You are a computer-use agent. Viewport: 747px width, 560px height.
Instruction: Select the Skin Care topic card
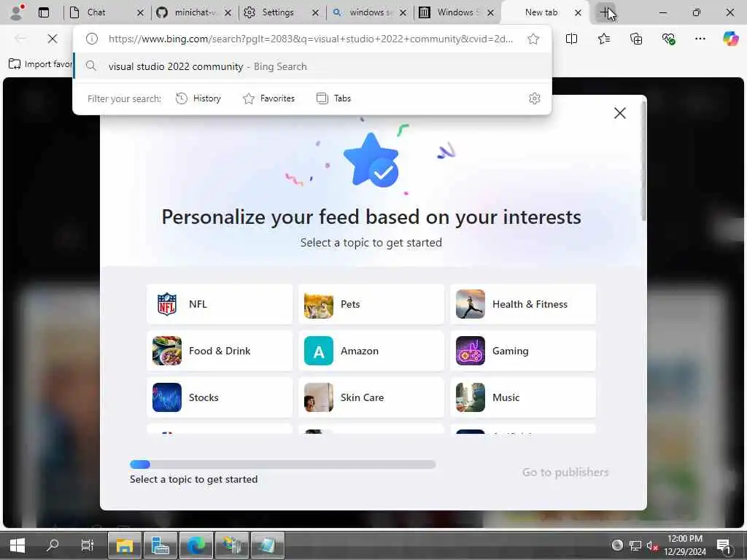pyautogui.click(x=371, y=397)
